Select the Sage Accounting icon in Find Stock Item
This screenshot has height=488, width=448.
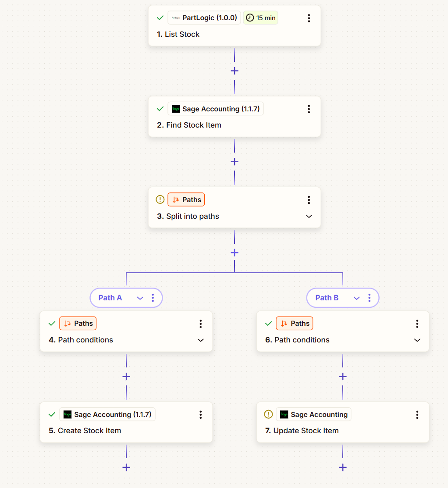pos(175,108)
